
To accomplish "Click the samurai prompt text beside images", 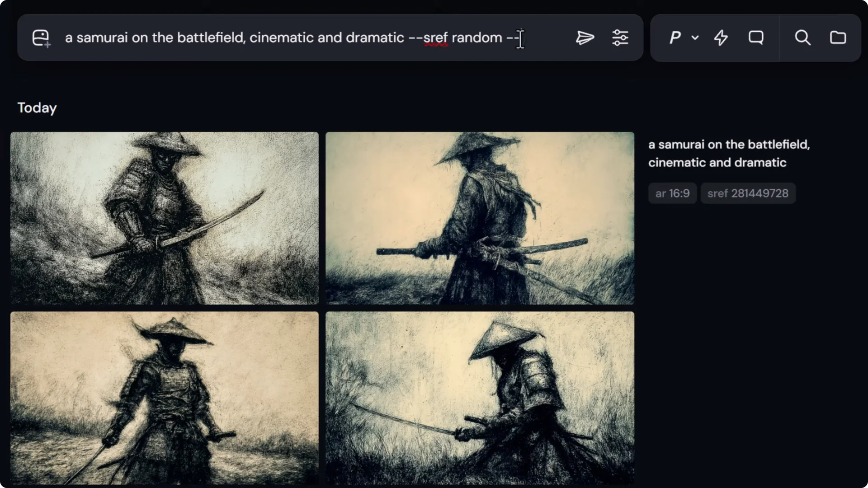I will (x=729, y=154).
